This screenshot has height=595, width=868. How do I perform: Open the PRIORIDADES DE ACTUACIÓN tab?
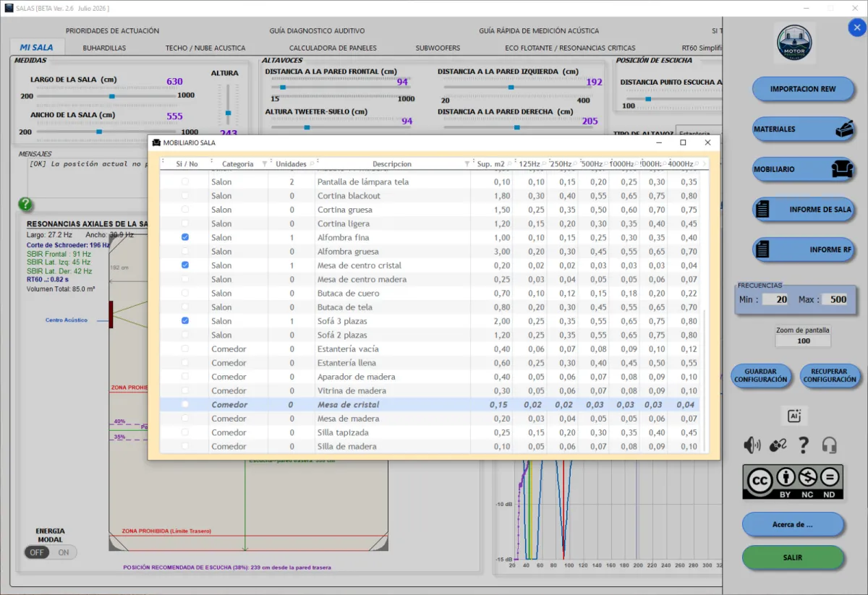(x=112, y=31)
